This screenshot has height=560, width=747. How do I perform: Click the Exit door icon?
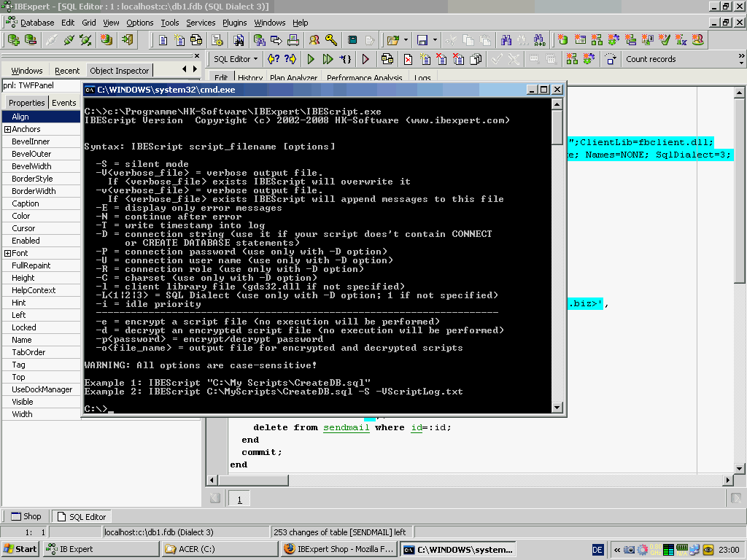[x=127, y=40]
